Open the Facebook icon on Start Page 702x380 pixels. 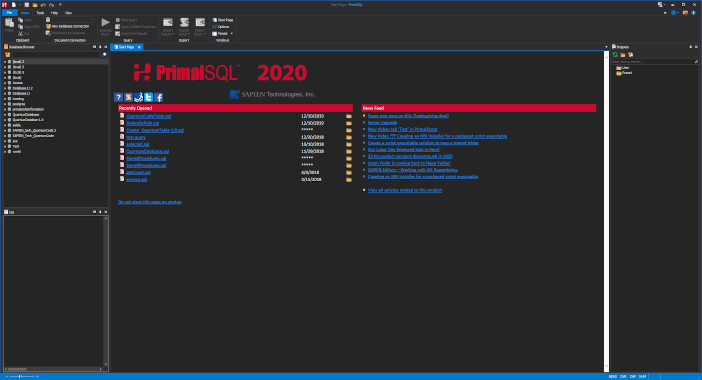pyautogui.click(x=158, y=97)
